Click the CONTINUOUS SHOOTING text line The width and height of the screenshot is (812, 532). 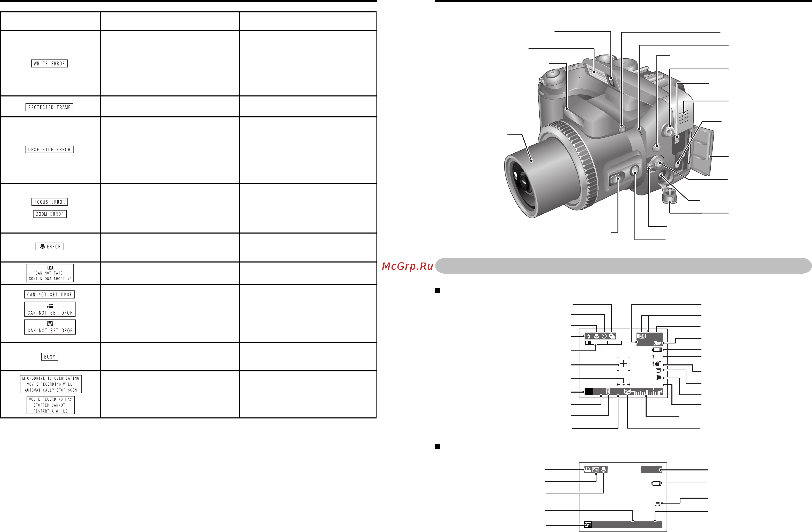50,279
